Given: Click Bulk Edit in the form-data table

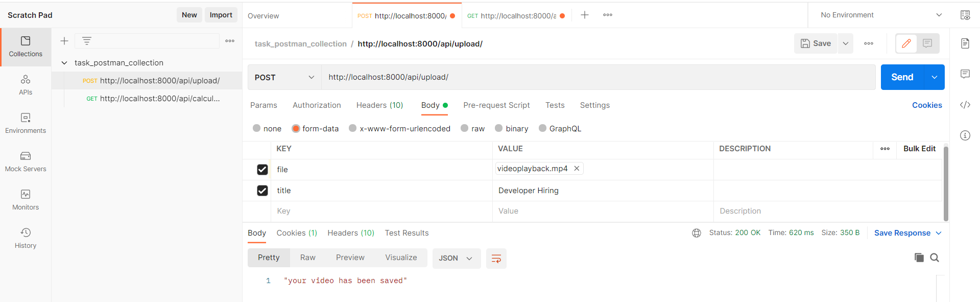Looking at the screenshot, I should point(919,149).
